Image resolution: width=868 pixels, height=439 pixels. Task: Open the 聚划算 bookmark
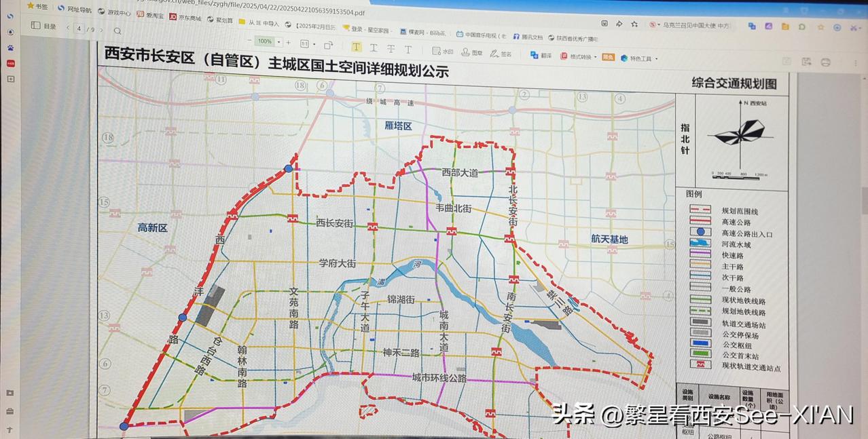pyautogui.click(x=220, y=20)
